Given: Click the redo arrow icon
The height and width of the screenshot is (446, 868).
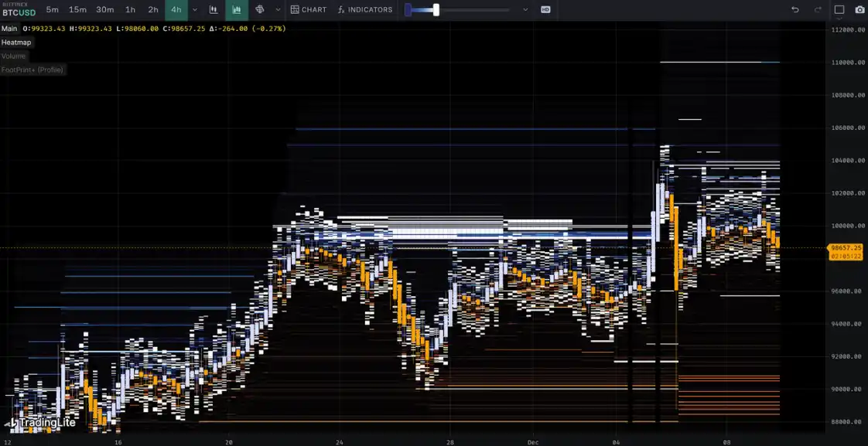Looking at the screenshot, I should click(x=818, y=10).
